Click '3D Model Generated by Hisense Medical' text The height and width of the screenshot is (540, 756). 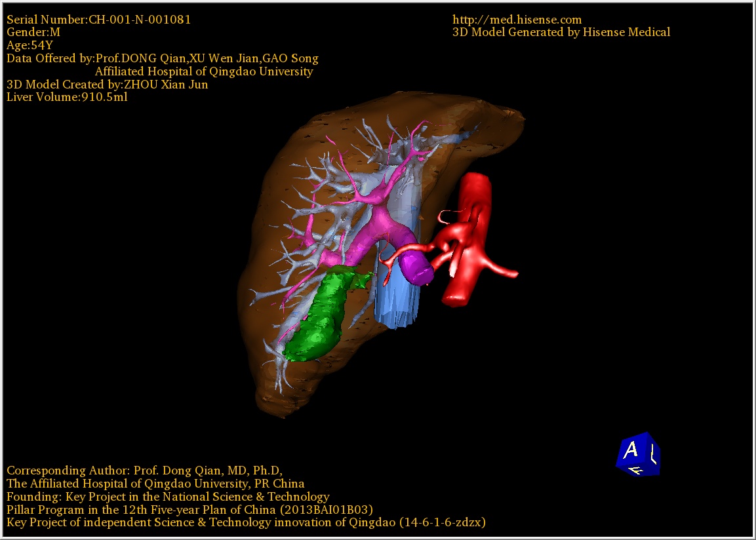point(561,32)
